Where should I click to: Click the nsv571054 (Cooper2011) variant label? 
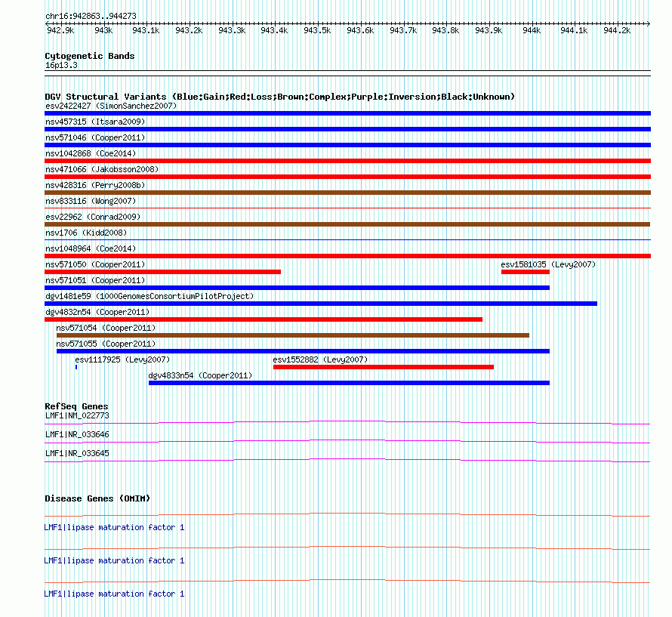pos(106,328)
